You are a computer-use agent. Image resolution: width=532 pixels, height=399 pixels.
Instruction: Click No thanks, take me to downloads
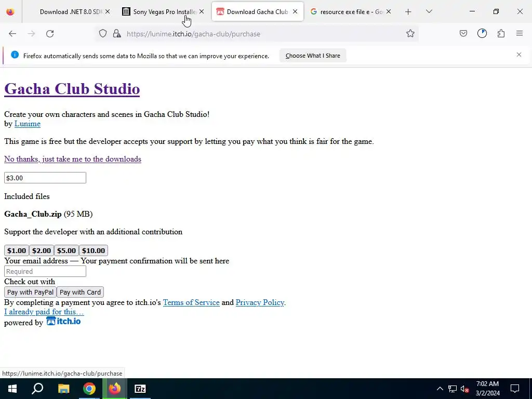(73, 159)
